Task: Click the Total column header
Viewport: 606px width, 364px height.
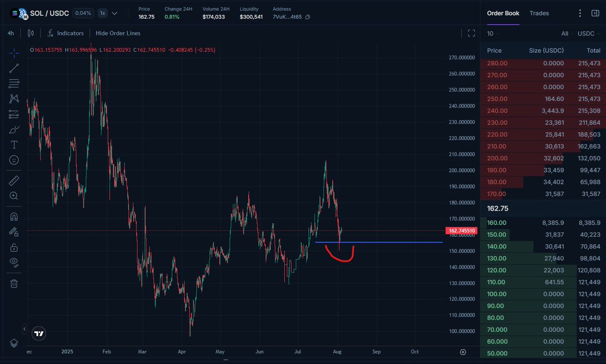Action: click(593, 50)
